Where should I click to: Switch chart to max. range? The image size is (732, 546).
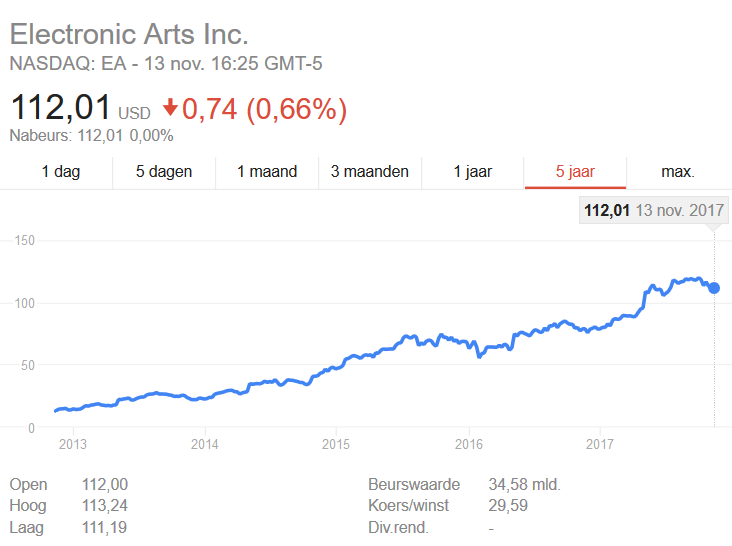(678, 171)
